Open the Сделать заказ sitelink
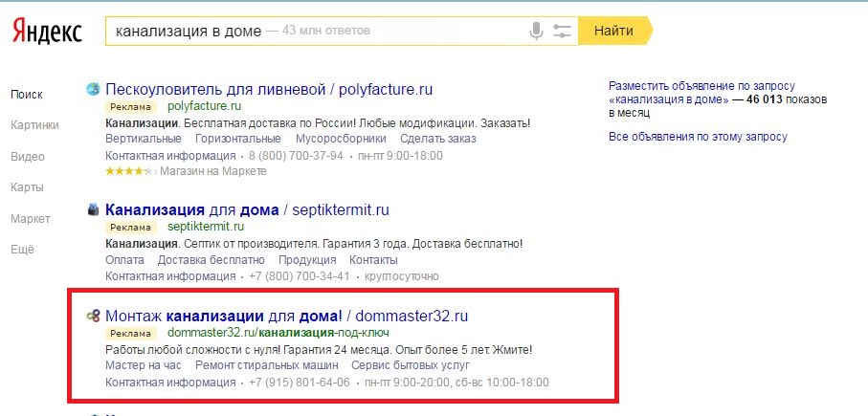The width and height of the screenshot is (868, 416). point(438,139)
